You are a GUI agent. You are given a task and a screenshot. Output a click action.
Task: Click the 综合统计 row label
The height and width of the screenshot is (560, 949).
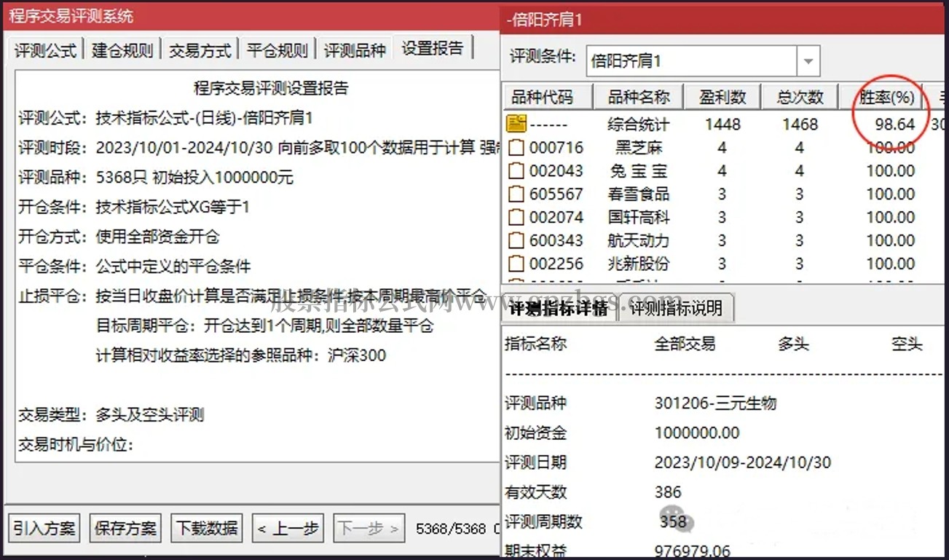[x=638, y=125]
